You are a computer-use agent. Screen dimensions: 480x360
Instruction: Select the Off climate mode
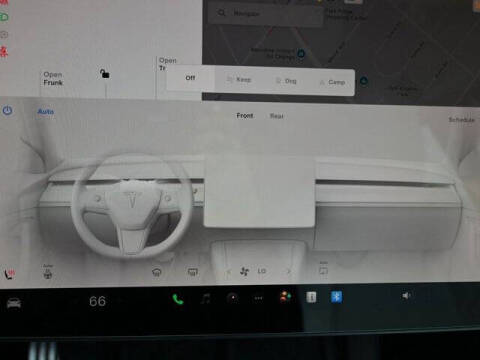tap(190, 78)
